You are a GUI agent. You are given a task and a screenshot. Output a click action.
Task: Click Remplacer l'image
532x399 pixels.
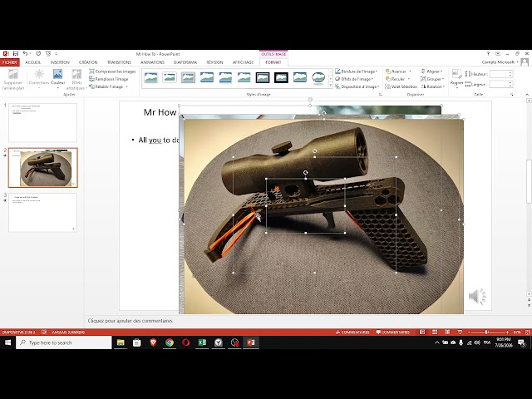[109, 79]
